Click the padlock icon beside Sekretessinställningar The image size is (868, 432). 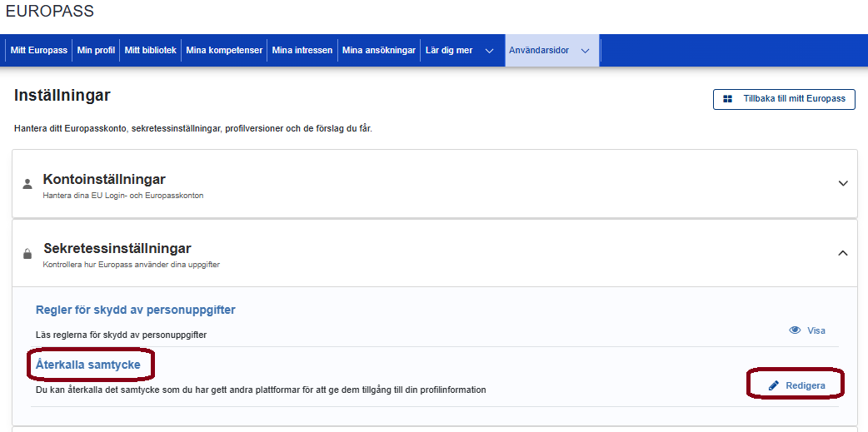27,254
